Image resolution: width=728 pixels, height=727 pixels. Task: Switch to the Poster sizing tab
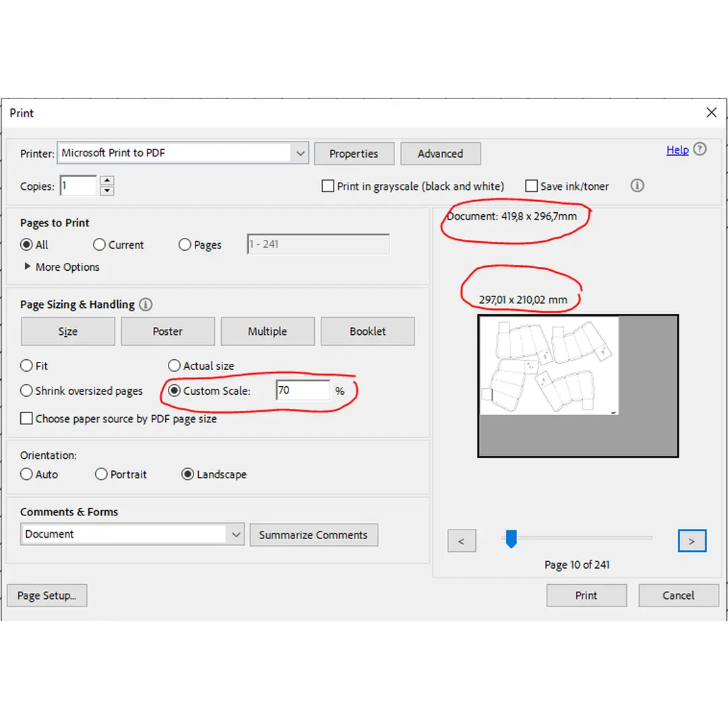(167, 331)
